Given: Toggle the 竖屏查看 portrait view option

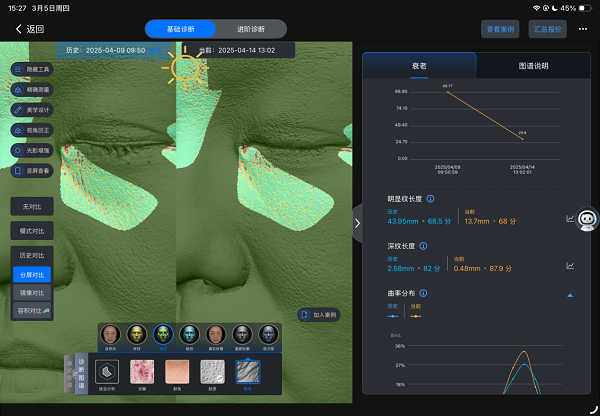Looking at the screenshot, I should point(33,171).
